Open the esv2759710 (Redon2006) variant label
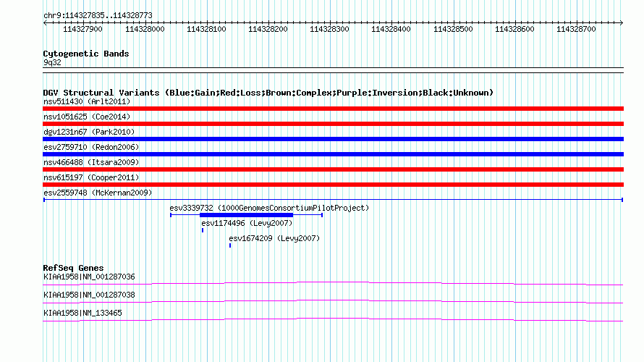The width and height of the screenshot is (644, 362). 91,147
